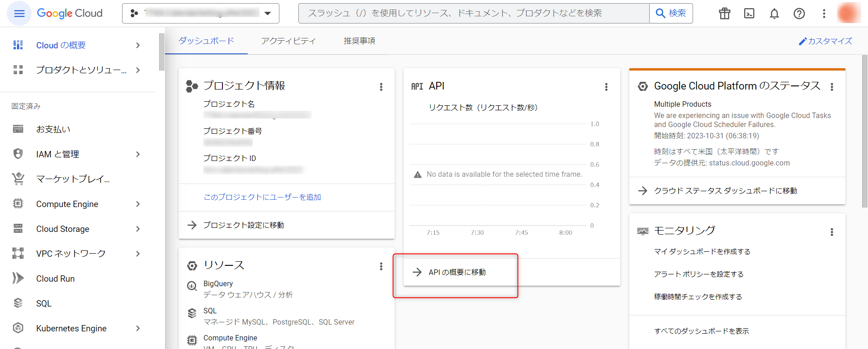
Task: Open the notifications bell
Action: point(774,14)
